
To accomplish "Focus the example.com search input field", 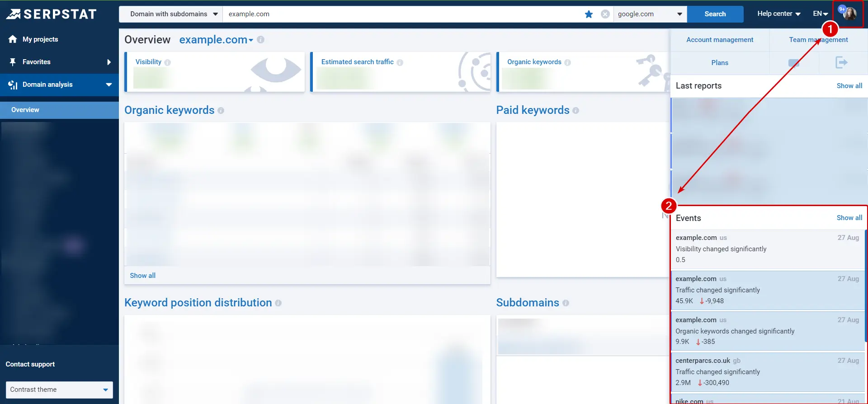I will coord(403,14).
